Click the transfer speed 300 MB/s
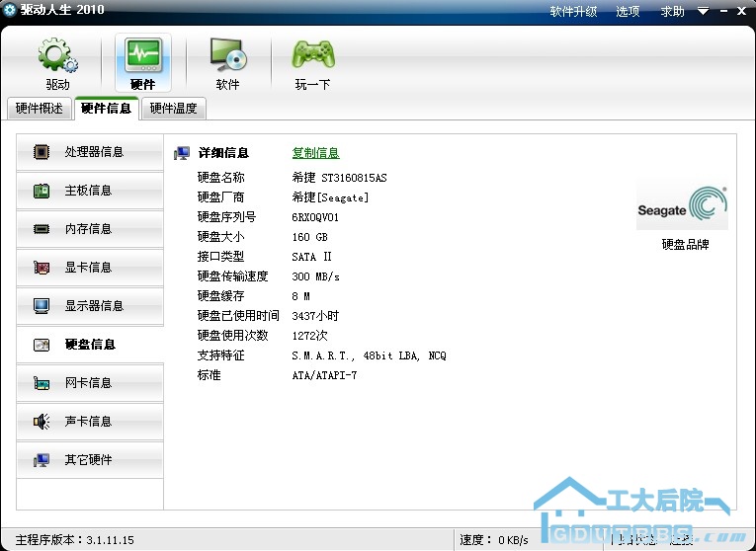Image resolution: width=756 pixels, height=551 pixels. [316, 276]
